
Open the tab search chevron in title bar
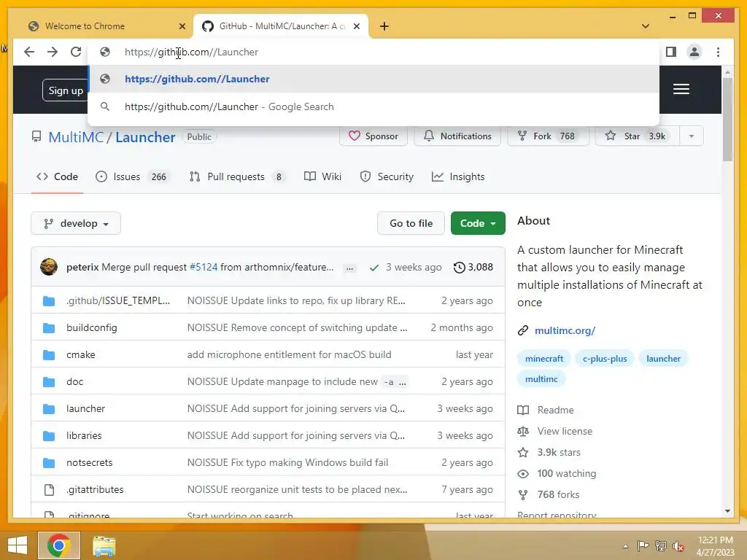[x=646, y=26]
